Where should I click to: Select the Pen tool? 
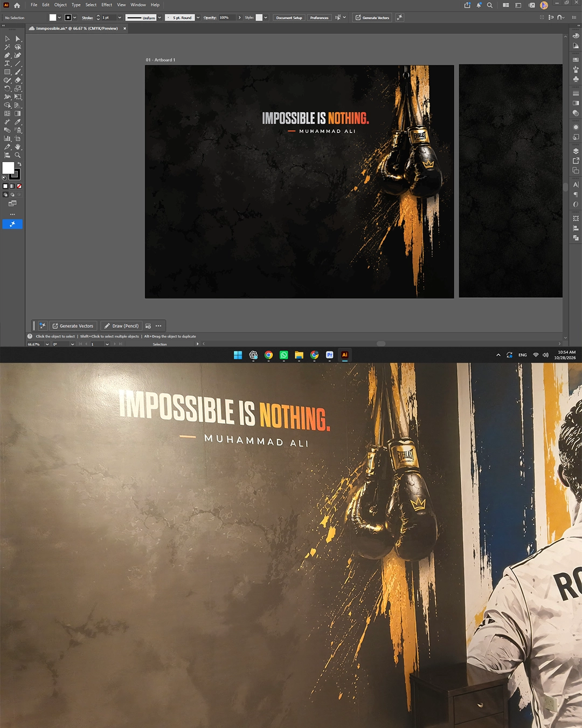pos(7,55)
